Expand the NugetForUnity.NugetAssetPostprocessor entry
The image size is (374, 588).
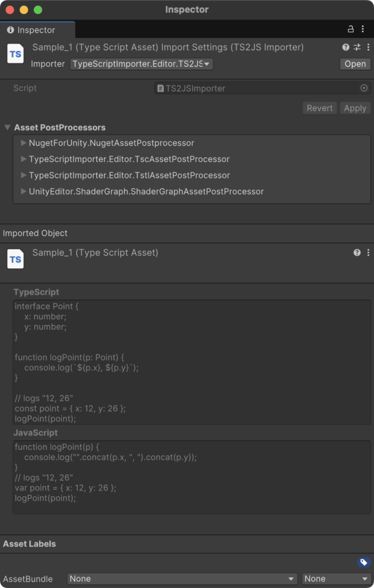click(22, 142)
